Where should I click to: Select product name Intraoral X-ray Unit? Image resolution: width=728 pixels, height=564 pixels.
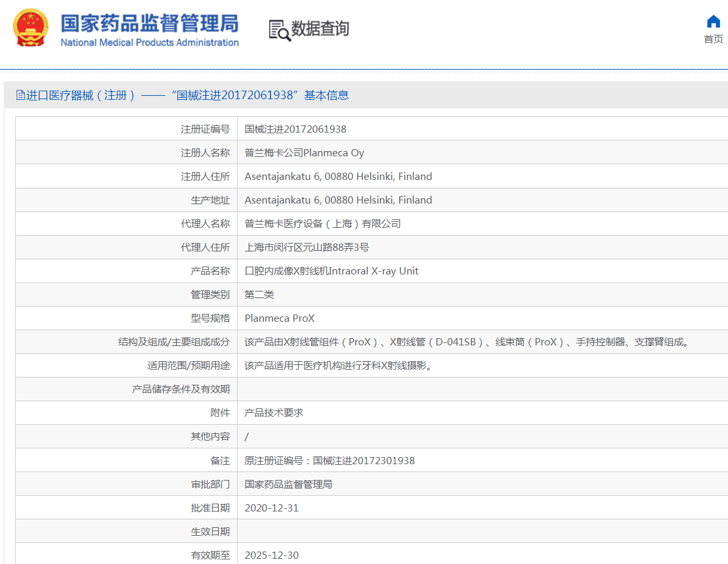tap(332, 271)
